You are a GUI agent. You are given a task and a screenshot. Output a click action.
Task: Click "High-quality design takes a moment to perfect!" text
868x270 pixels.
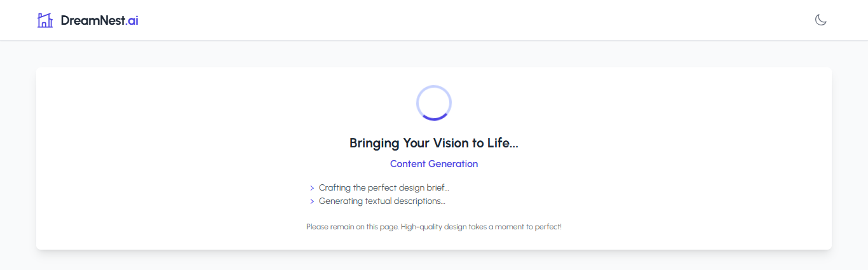point(481,227)
